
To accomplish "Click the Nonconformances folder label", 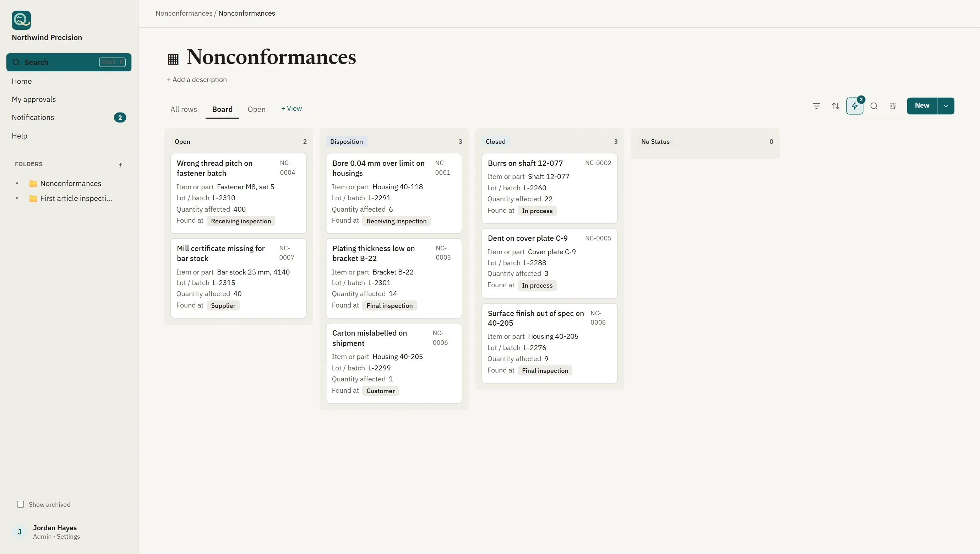I will (71, 183).
